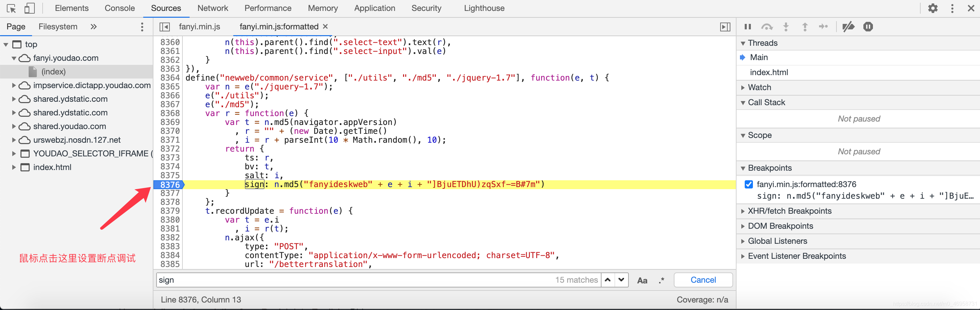Open the (index) file
The width and height of the screenshot is (980, 310).
coord(53,72)
